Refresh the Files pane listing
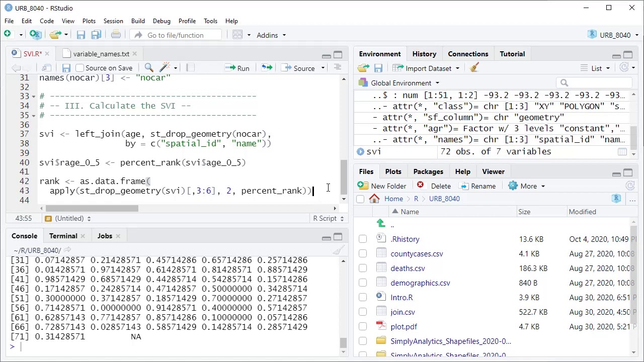Viewport: 644px width, 362px height. (630, 186)
